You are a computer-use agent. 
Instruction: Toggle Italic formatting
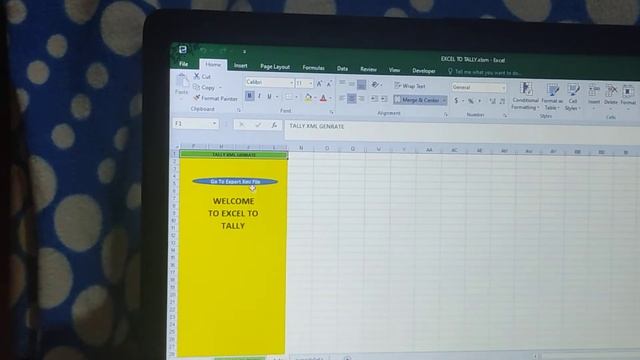click(x=259, y=96)
